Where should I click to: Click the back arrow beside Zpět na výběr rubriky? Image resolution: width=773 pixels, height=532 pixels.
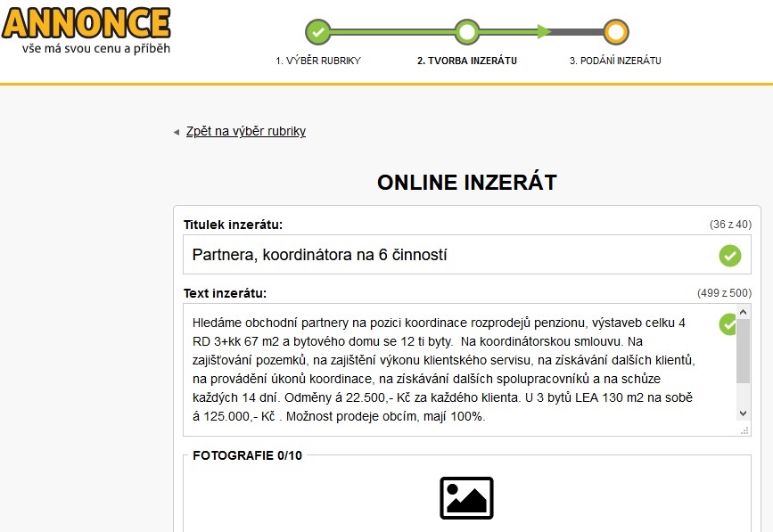tap(176, 132)
